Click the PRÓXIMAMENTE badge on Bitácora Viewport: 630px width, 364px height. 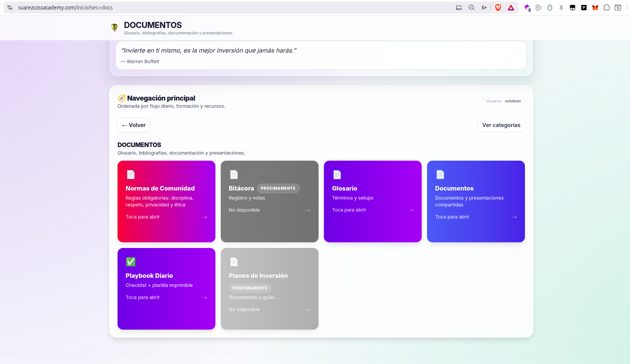pyautogui.click(x=278, y=188)
